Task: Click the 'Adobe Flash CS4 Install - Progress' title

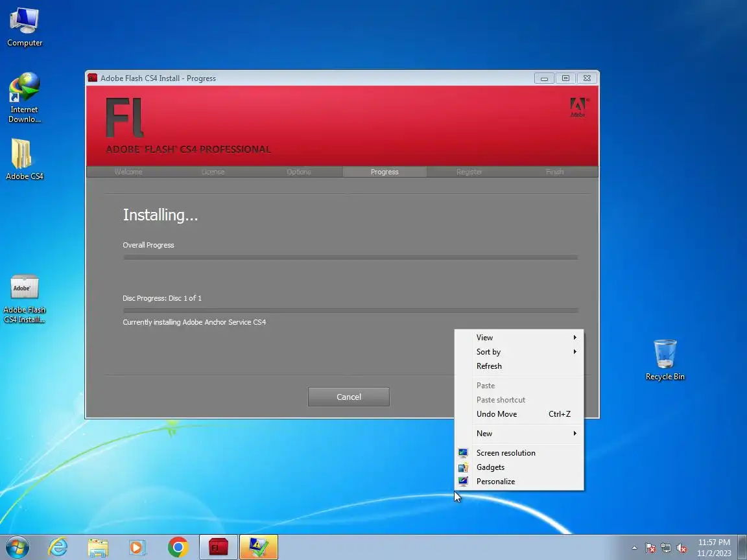Action: pyautogui.click(x=158, y=78)
